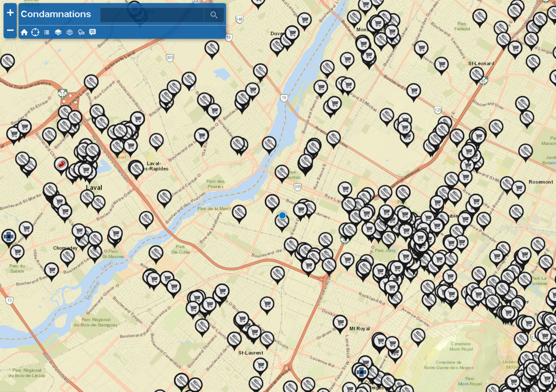The image size is (556, 392).
Task: Activate the locate-me crosshair icon
Action: [x=35, y=32]
